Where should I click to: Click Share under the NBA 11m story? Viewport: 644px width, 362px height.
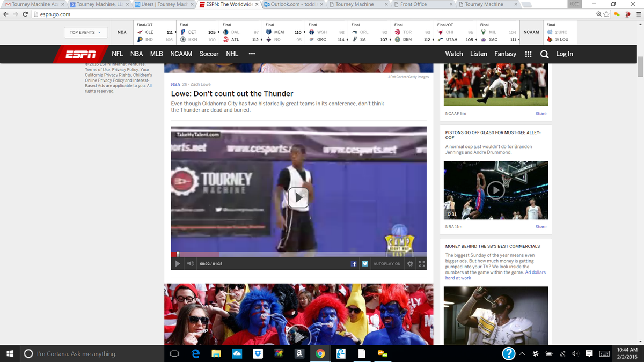coord(541,227)
